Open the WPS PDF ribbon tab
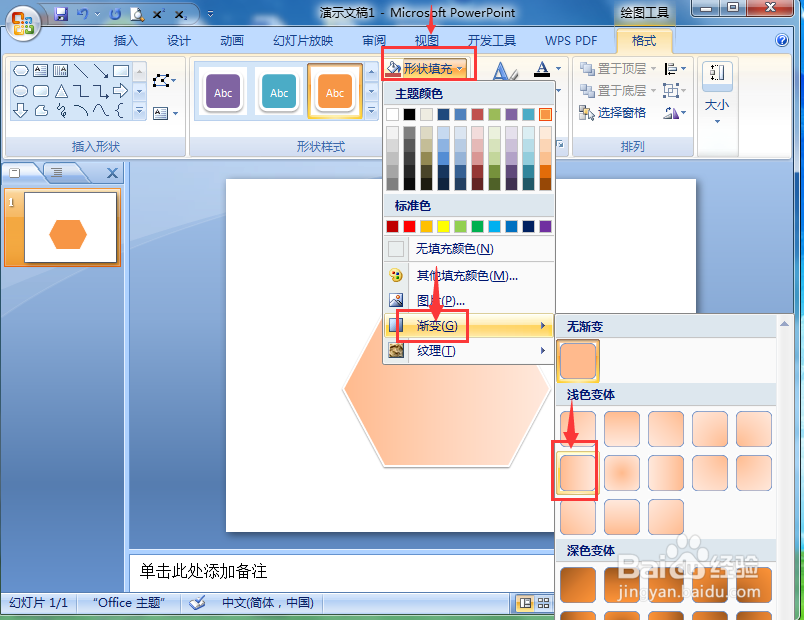This screenshot has width=804, height=620. (x=571, y=41)
